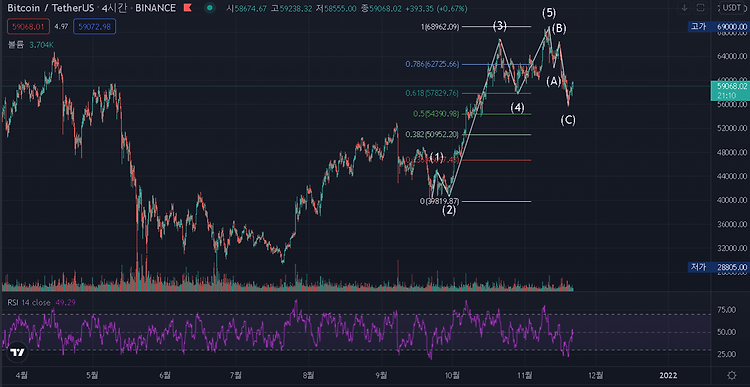Select the corrective wave (C) label

(x=568, y=120)
